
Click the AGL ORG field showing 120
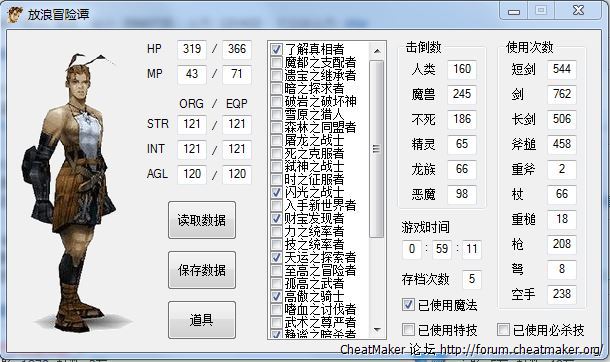pyautogui.click(x=192, y=174)
